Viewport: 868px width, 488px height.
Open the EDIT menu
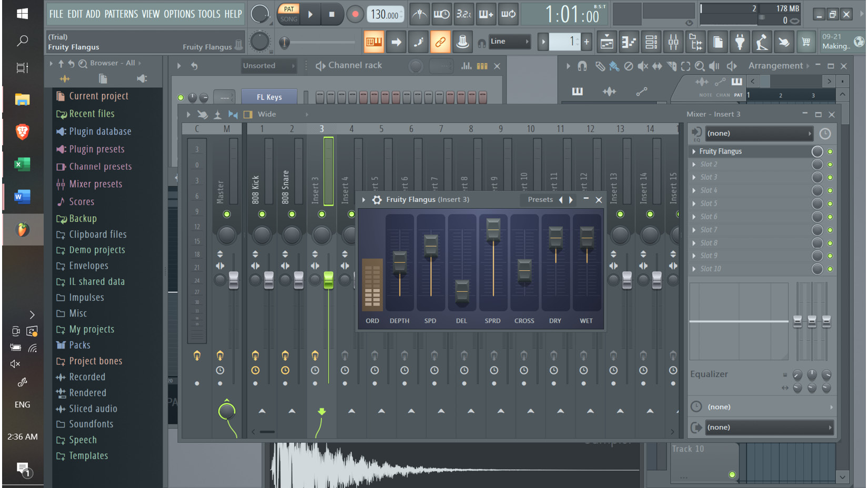pyautogui.click(x=75, y=14)
